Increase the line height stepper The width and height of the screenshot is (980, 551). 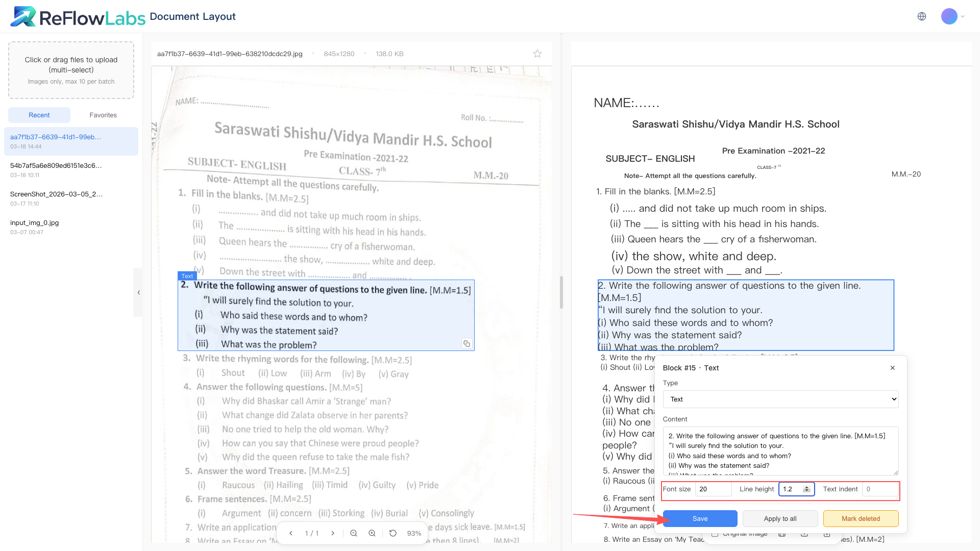(806, 487)
